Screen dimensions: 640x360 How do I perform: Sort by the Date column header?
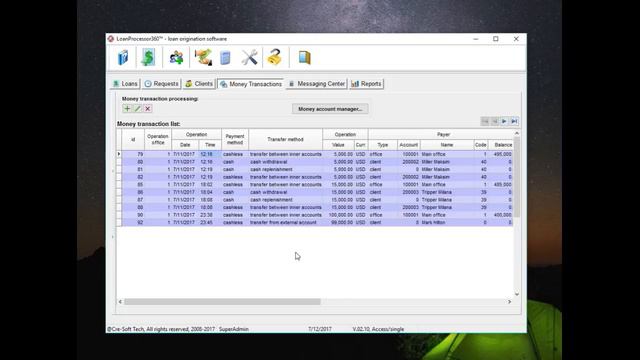[185, 145]
